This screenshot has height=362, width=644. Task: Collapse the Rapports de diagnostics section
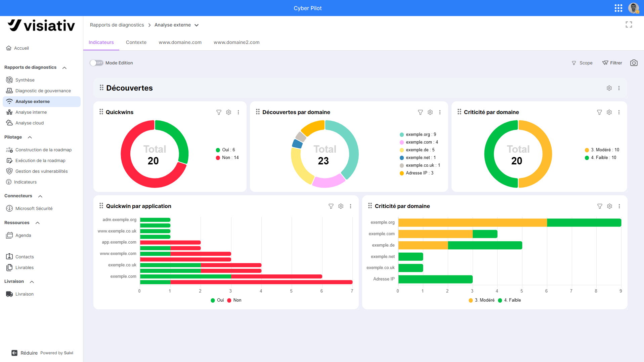pyautogui.click(x=65, y=68)
